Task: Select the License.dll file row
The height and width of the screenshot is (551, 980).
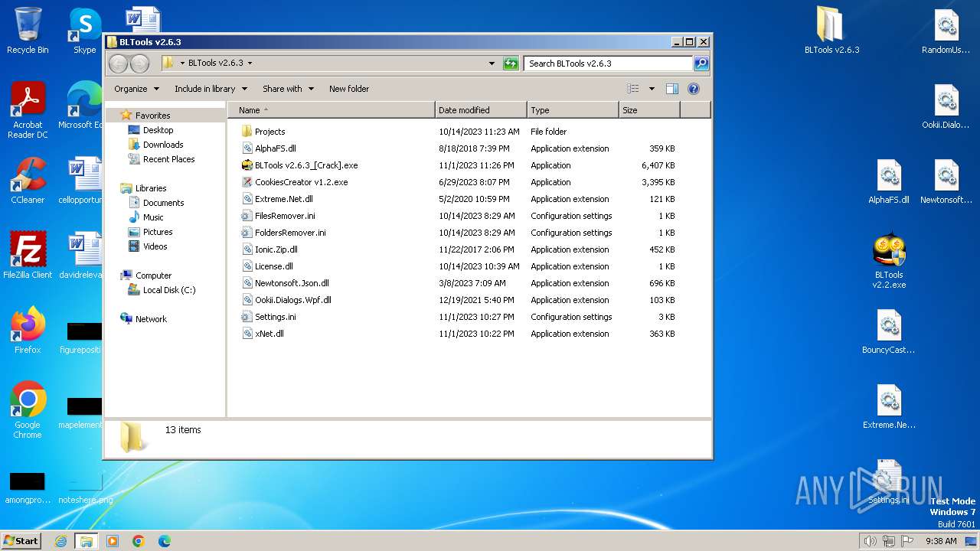Action: click(x=459, y=266)
